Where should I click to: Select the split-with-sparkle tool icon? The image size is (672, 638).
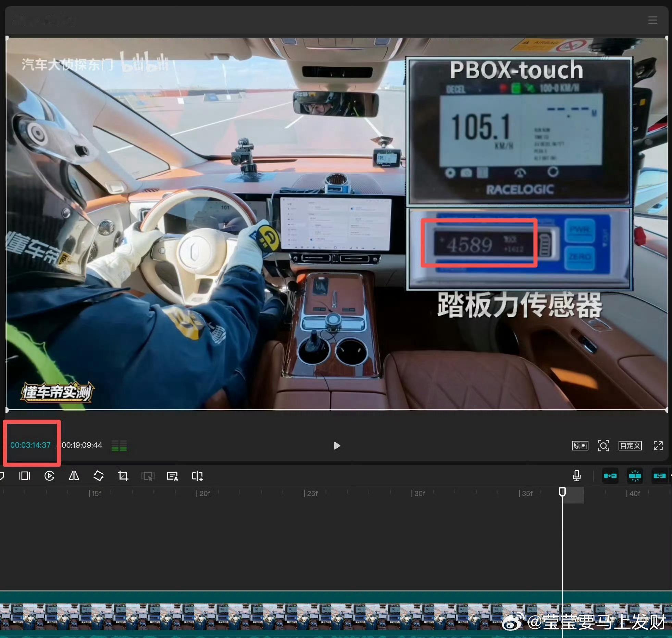(x=197, y=476)
